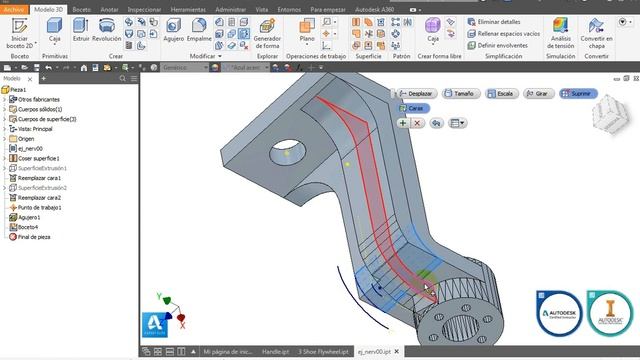Select the Tamaño mode
The height and width of the screenshot is (360, 640).
[x=461, y=94]
